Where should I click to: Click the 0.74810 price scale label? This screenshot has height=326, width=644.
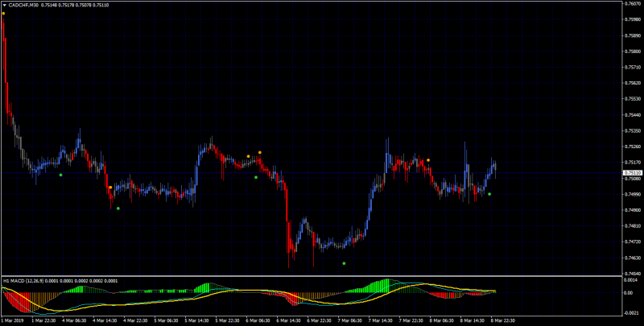[x=633, y=226]
